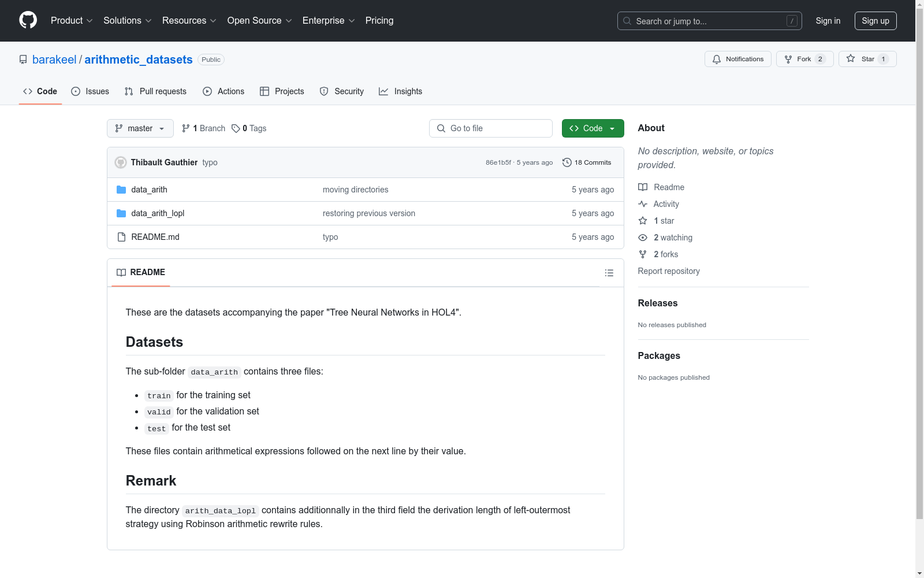Click the notifications bell icon
Viewport: 924px width, 578px height.
tap(717, 59)
